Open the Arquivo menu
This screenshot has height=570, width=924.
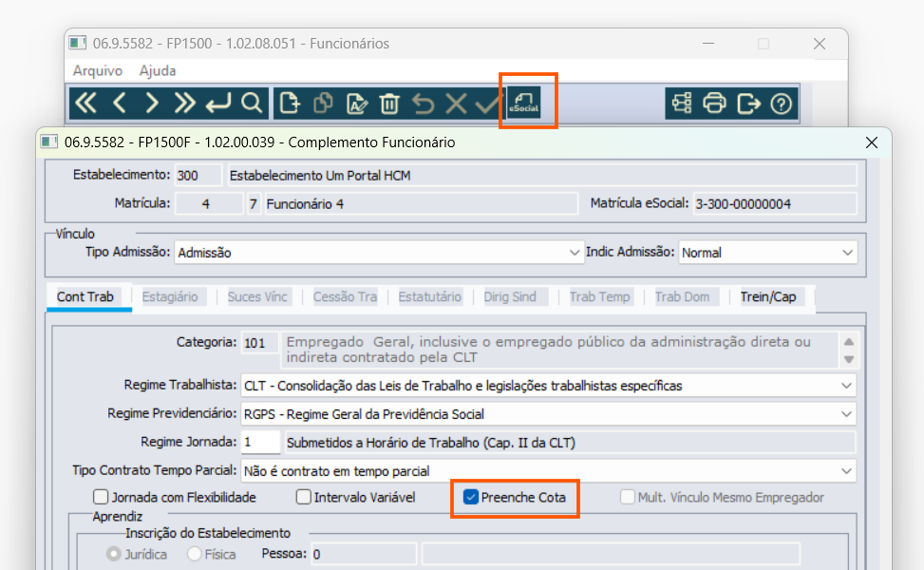pos(98,70)
